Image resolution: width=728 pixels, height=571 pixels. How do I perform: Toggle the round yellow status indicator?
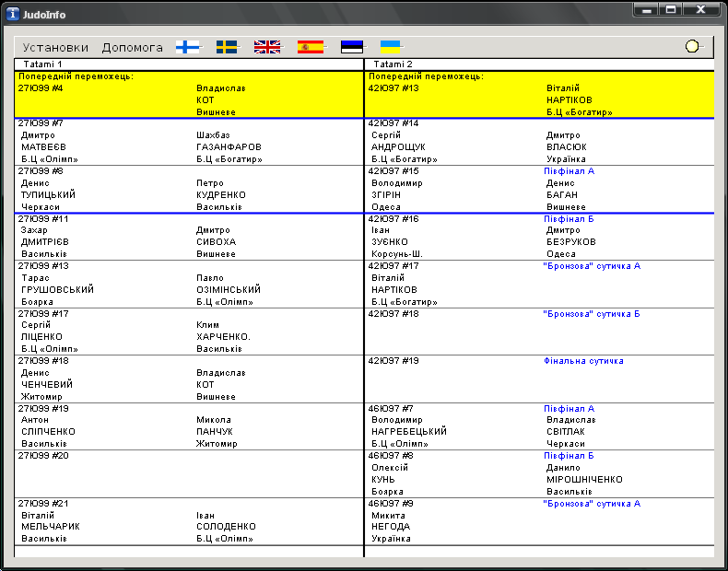click(x=692, y=47)
